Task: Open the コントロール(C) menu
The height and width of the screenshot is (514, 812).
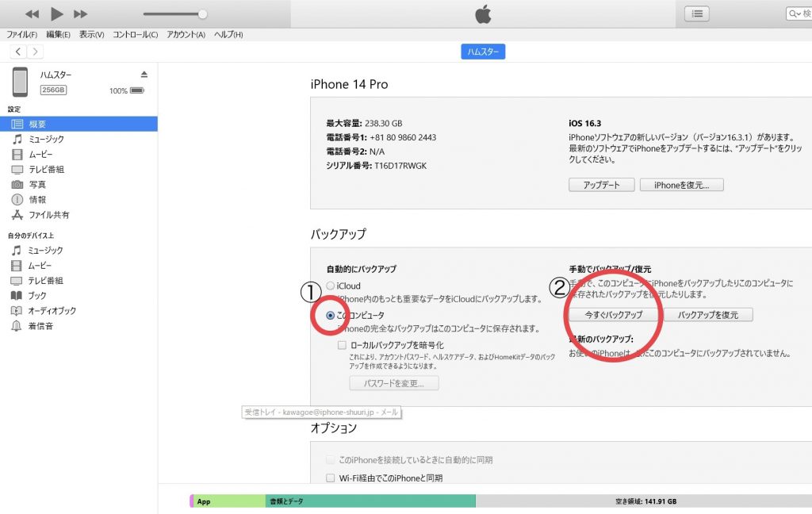Action: 135,35
